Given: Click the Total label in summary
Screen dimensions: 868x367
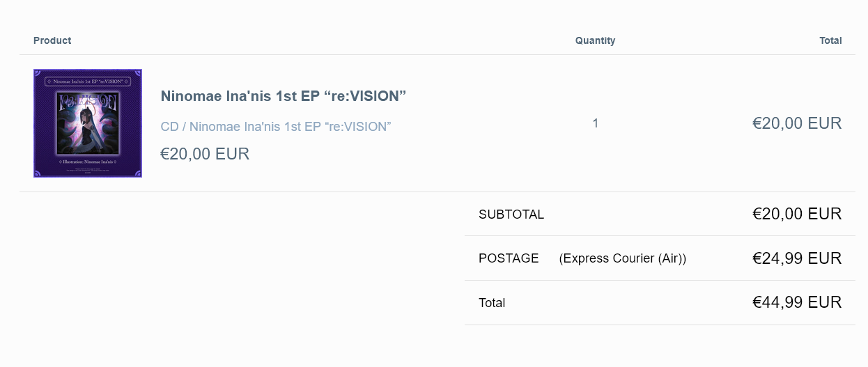Looking at the screenshot, I should tap(492, 303).
